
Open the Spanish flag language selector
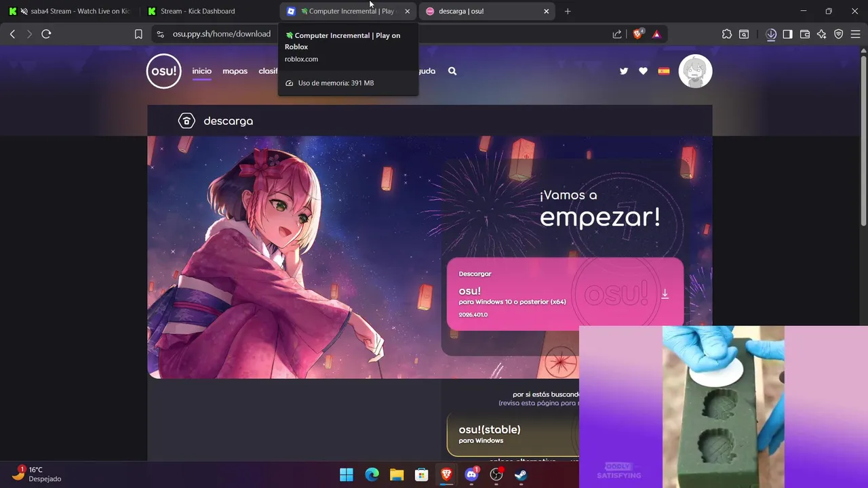[664, 71]
